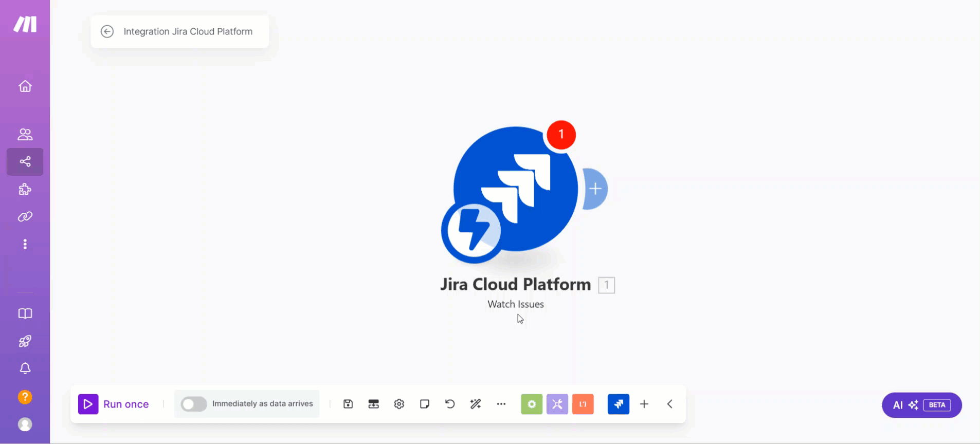Open the Immediately as data arrives schedule
Image resolution: width=980 pixels, height=444 pixels.
[263, 404]
